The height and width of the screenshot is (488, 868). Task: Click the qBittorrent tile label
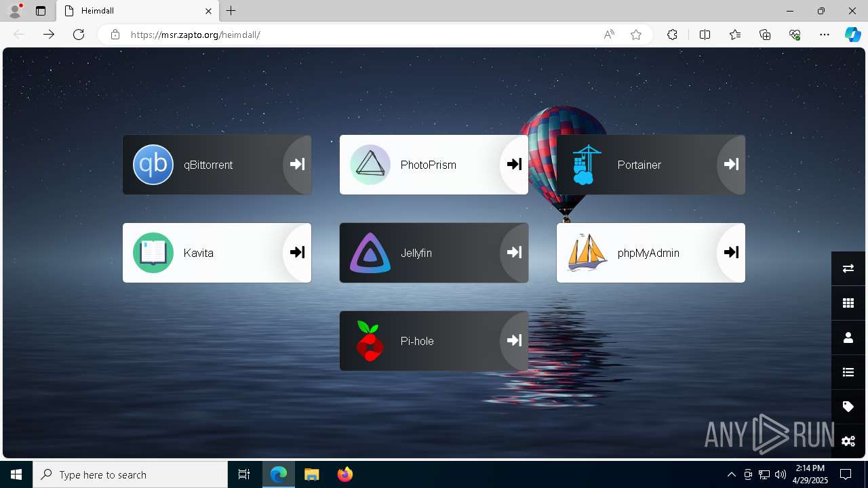click(208, 165)
